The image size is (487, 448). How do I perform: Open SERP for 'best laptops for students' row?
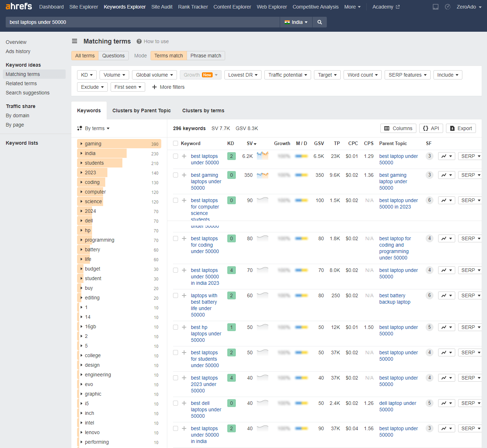(470, 352)
